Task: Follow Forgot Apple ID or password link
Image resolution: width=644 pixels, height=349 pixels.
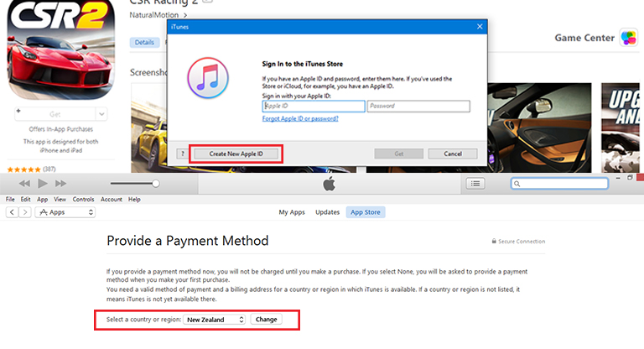Action: (300, 118)
